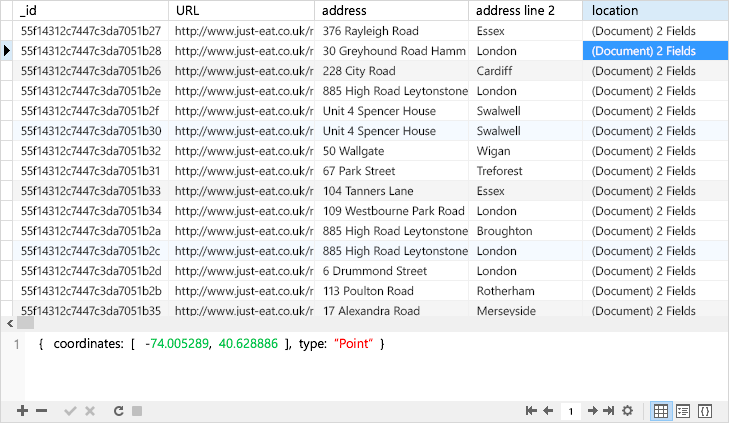Click the refresh icon in bottom toolbar
729x423 pixels.
118,411
